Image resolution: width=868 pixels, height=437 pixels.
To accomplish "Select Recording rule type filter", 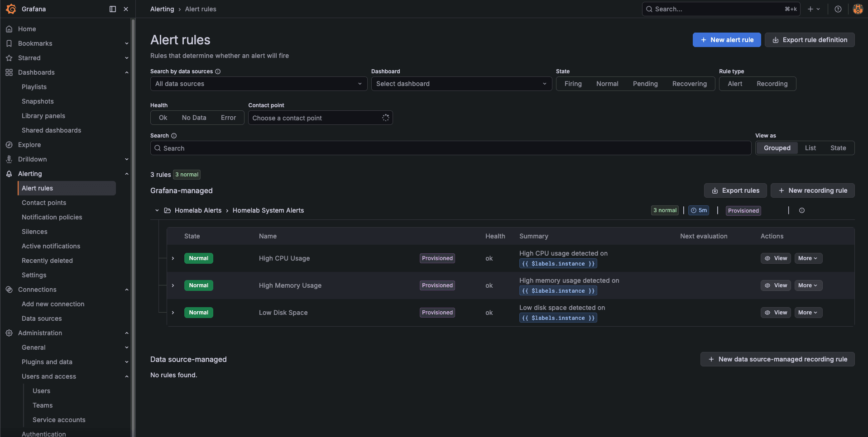I will point(772,84).
